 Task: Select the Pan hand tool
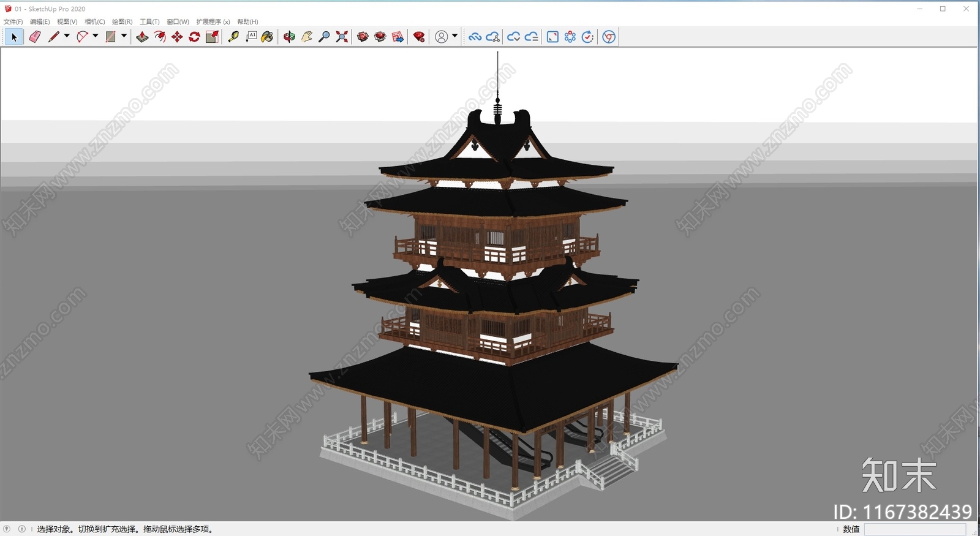coord(307,37)
